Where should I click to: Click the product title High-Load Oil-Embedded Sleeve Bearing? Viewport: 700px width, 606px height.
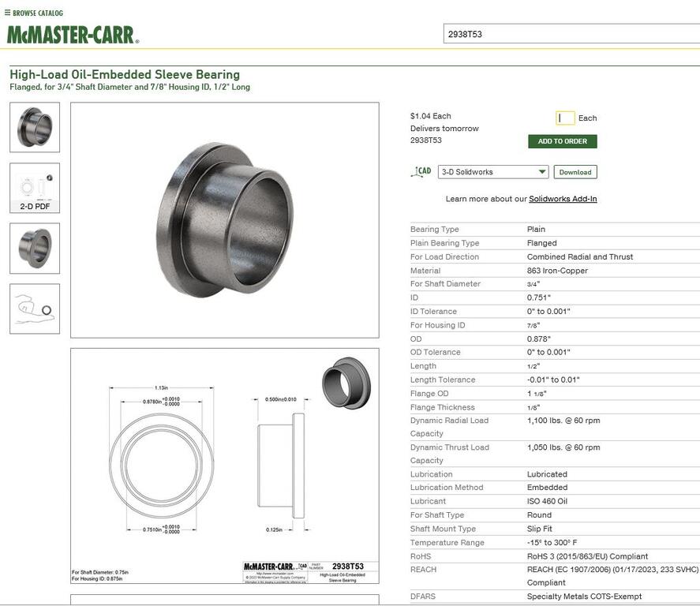(125, 74)
